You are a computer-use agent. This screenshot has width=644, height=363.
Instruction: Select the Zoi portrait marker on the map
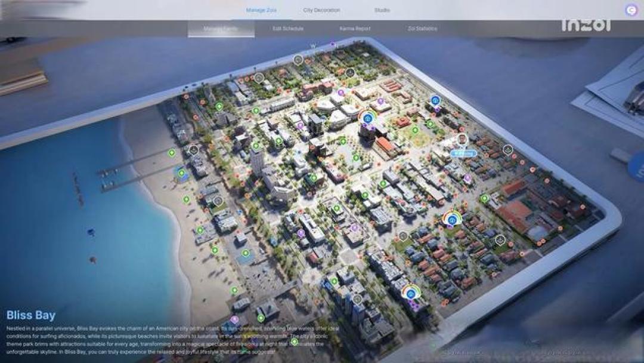point(463,139)
